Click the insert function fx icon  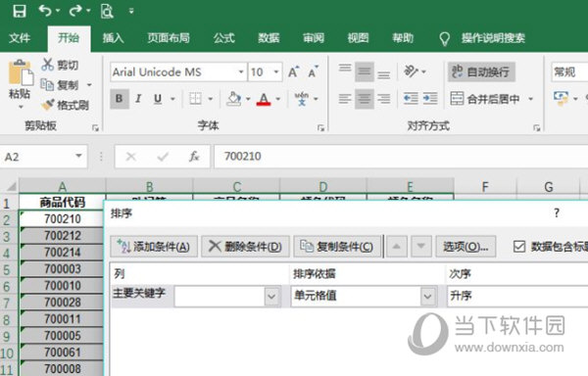194,156
